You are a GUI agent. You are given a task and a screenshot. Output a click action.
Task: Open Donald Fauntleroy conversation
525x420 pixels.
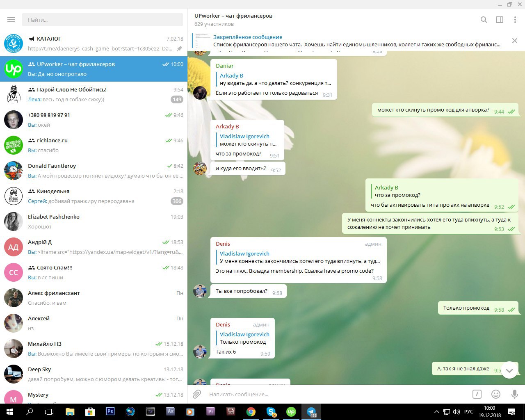tap(94, 171)
